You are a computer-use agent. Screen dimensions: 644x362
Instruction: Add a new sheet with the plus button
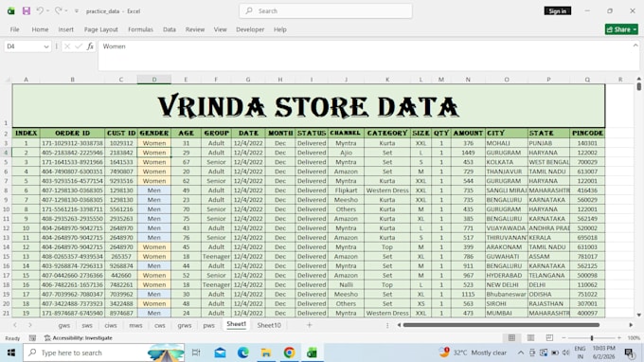point(310,325)
